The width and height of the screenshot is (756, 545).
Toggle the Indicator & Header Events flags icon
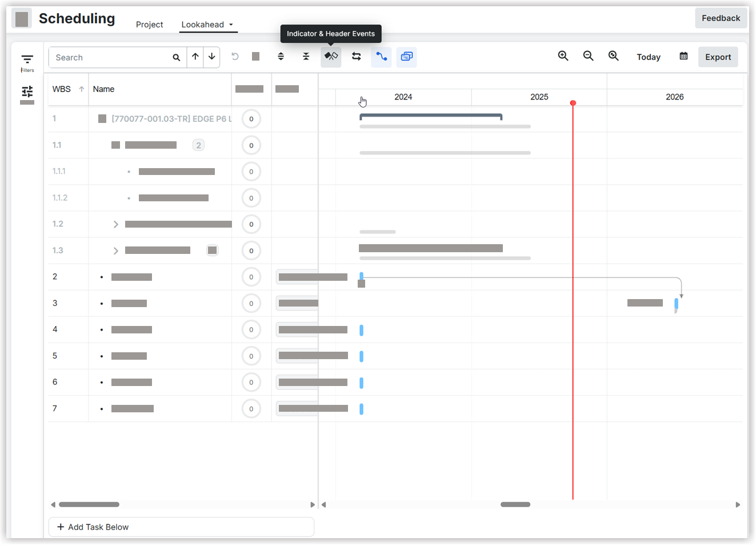331,56
